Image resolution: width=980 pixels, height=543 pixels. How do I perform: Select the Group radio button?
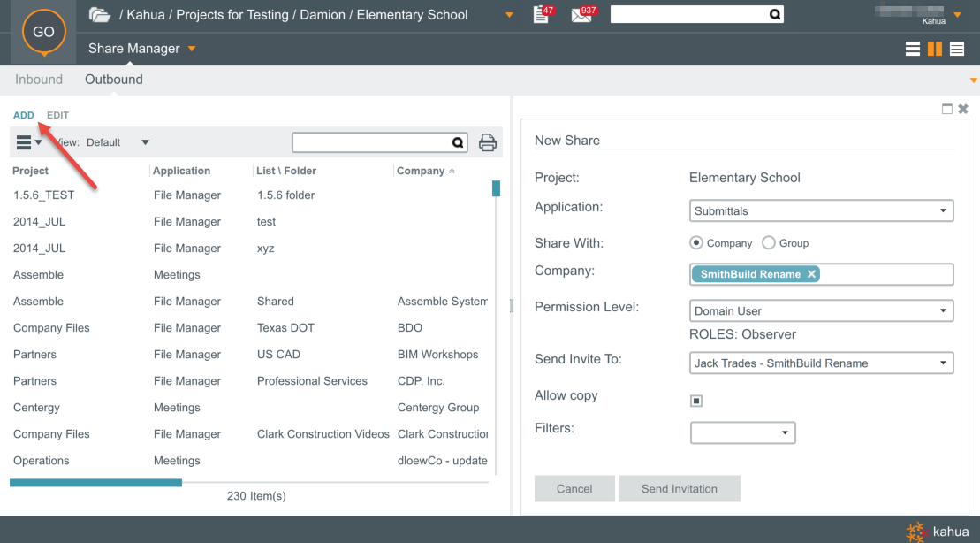pyautogui.click(x=768, y=243)
